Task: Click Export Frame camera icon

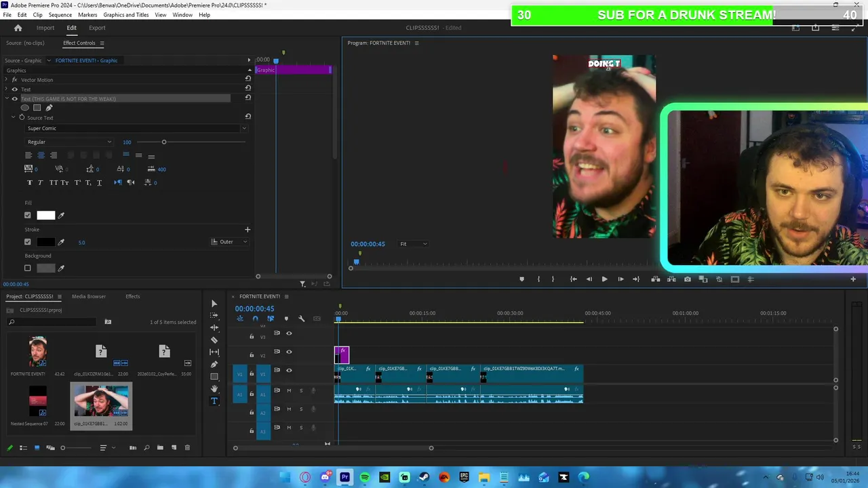Action: pos(688,279)
